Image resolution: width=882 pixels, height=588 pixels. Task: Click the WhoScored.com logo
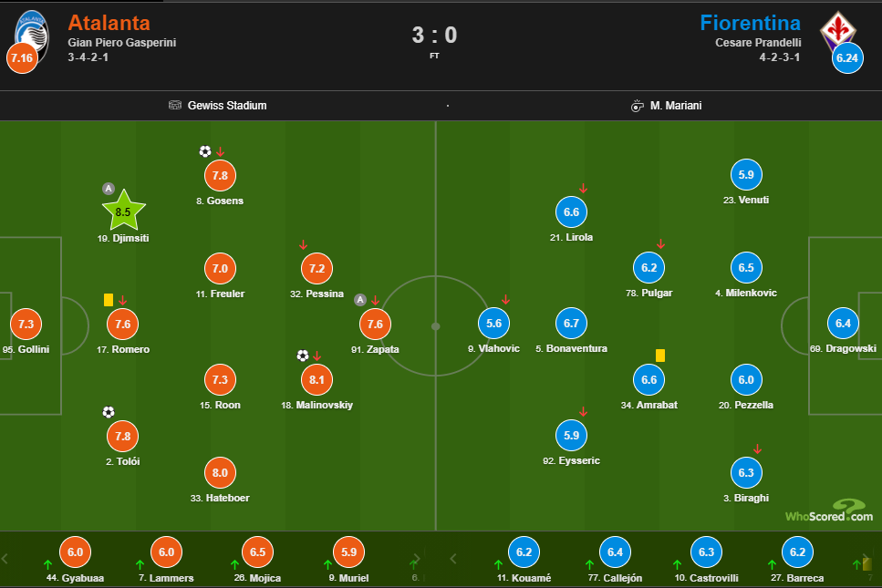click(x=829, y=511)
